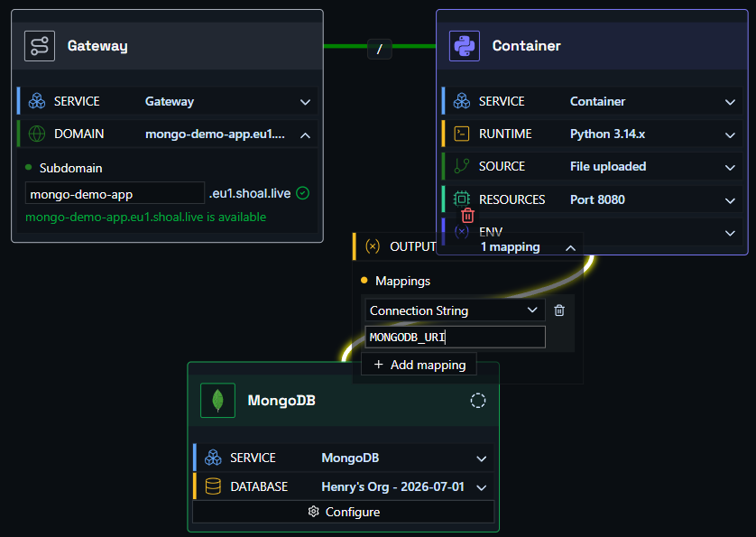The height and width of the screenshot is (537, 756).
Task: Click the red trash icon on the connection
Action: coord(467,216)
